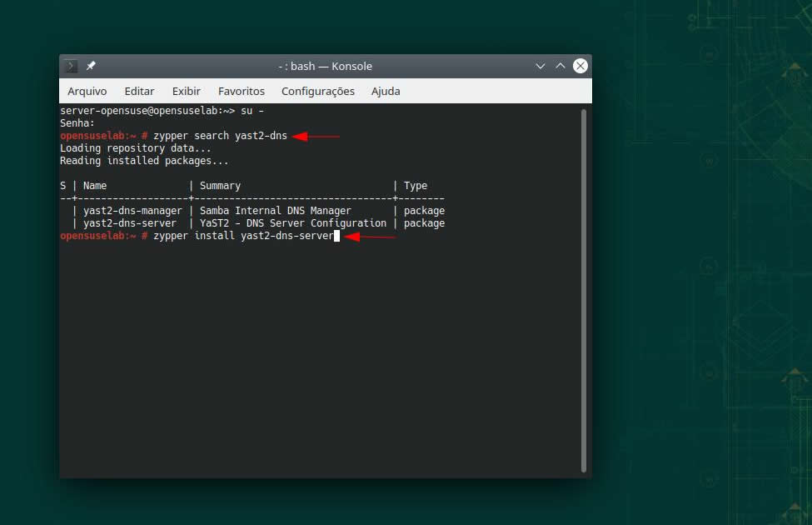Click the yast2-dns-server entry in results table
The image size is (812, 525).
129,223
